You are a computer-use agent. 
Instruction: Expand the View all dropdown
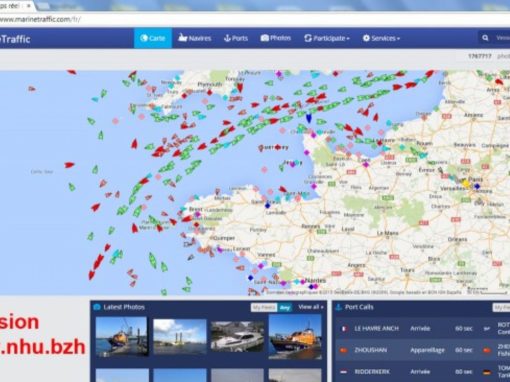[x=311, y=307]
